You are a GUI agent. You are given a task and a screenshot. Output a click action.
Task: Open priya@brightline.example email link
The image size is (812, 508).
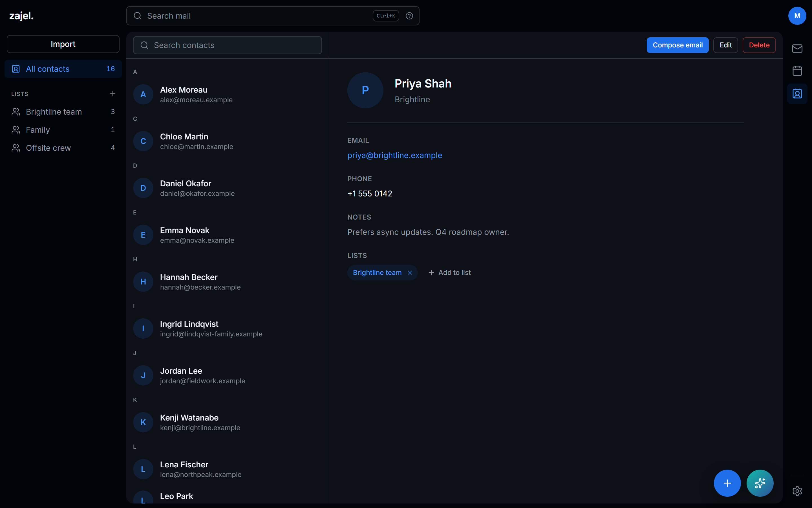coord(395,155)
